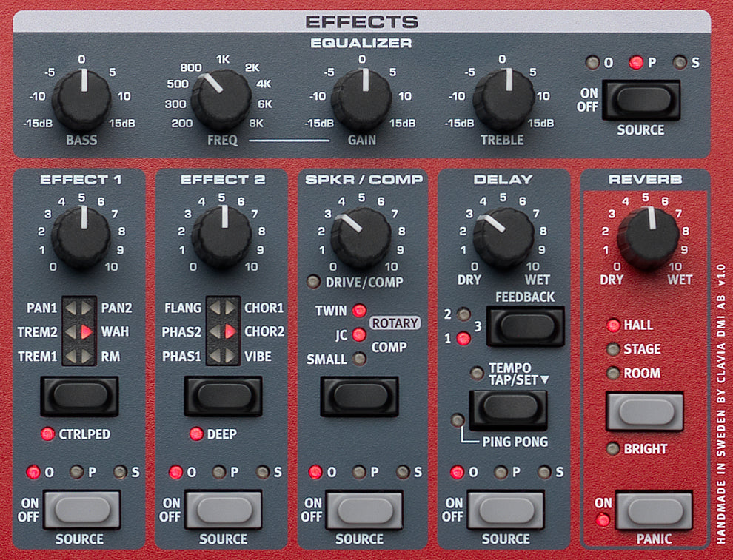
Task: Click the PING PONG indicator LED
Action: pyautogui.click(x=457, y=419)
